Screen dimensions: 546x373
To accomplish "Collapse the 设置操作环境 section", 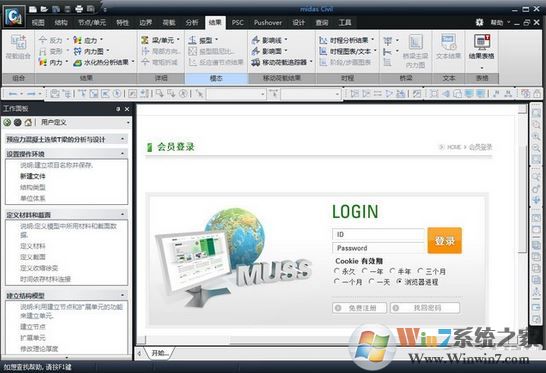I will tap(123, 153).
